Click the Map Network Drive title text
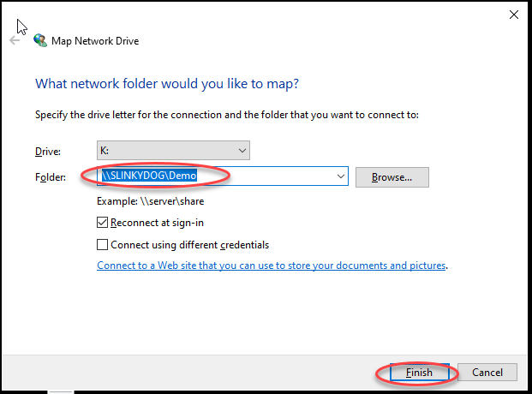This screenshot has width=532, height=394. click(x=95, y=41)
